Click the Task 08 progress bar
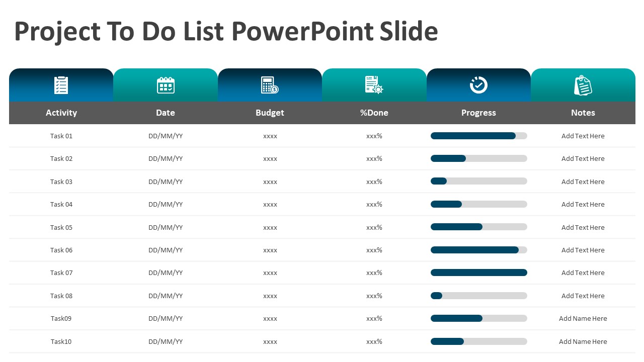Image resolution: width=644 pixels, height=362 pixels. click(x=478, y=296)
